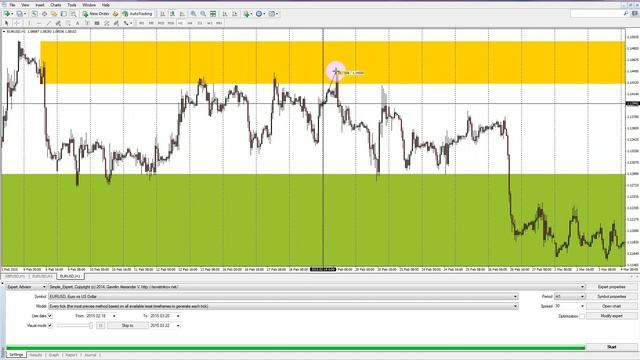Enable Auto Scroll chart icon
This screenshot has width=640, height=360.
(224, 14)
